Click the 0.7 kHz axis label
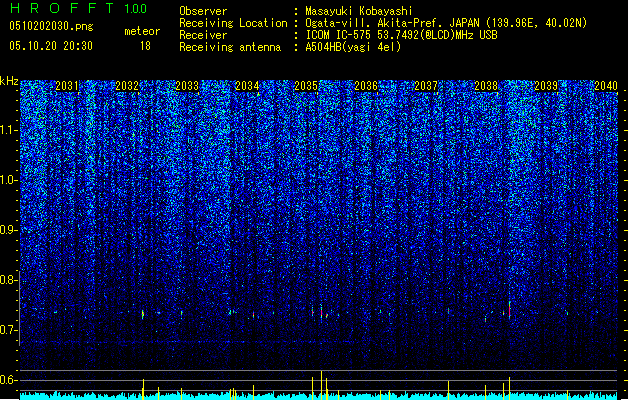The image size is (629, 400). pos(9,330)
